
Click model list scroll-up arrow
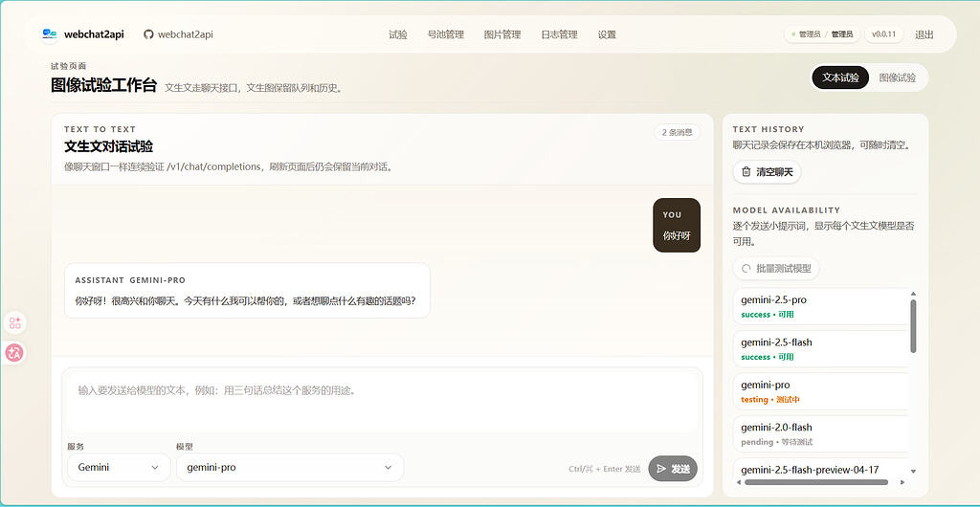[913, 294]
